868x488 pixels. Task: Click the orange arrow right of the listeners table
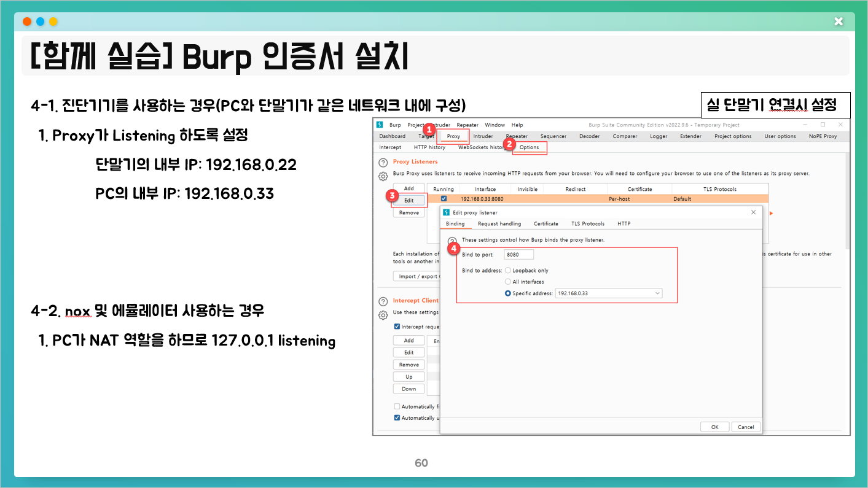[x=771, y=213]
